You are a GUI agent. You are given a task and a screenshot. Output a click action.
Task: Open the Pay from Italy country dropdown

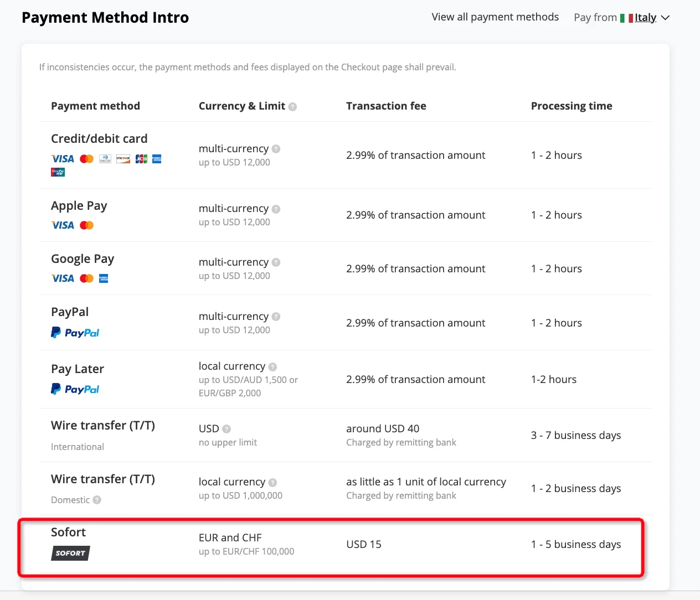tap(665, 18)
